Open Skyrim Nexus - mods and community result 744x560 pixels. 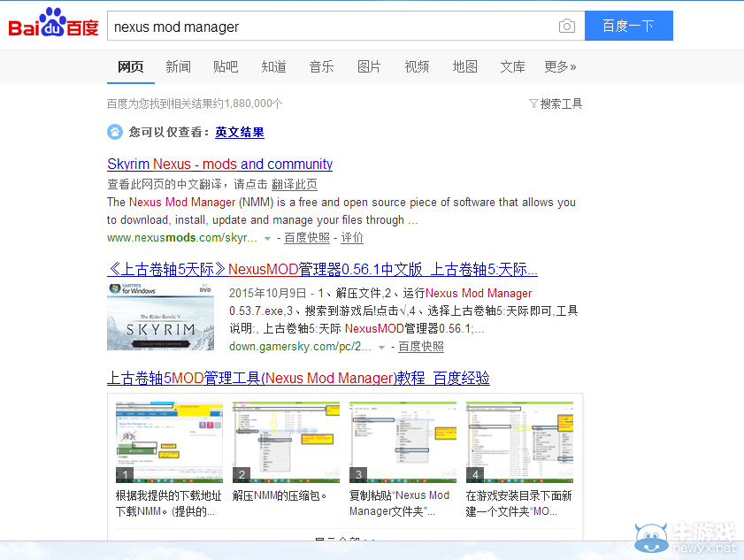point(219,165)
